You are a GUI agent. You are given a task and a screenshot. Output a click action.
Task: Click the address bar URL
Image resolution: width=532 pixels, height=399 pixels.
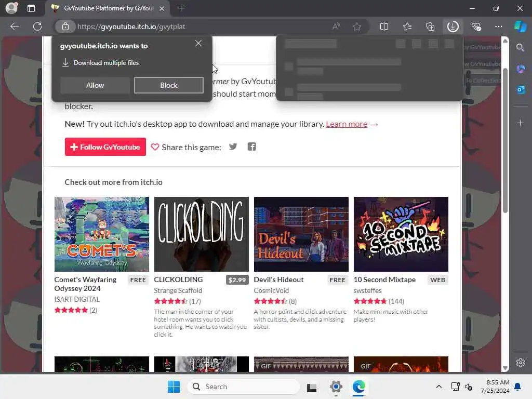tap(131, 26)
